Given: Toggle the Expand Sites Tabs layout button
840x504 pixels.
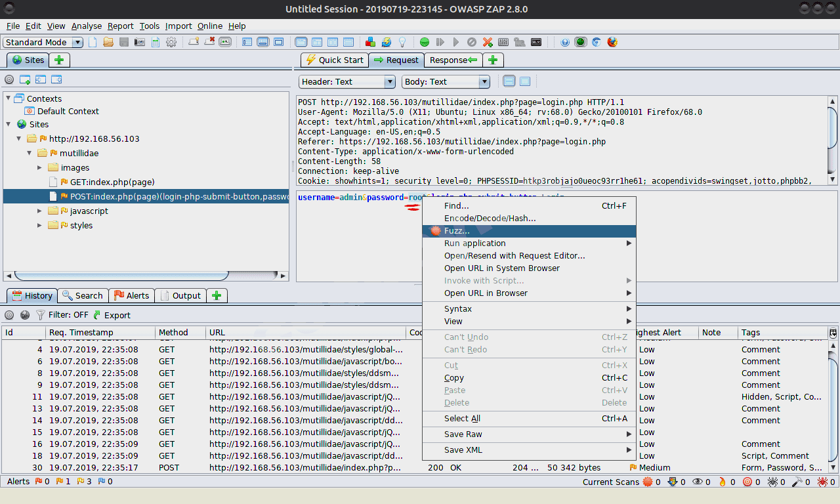Looking at the screenshot, I should pos(247,42).
